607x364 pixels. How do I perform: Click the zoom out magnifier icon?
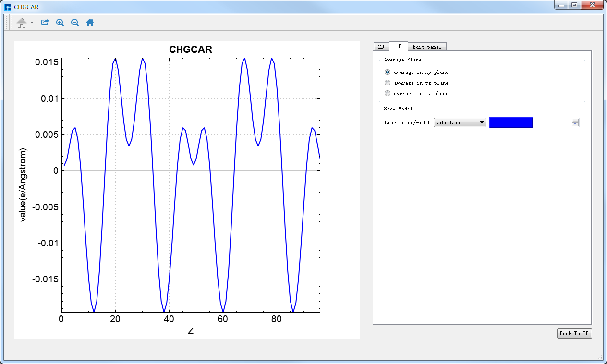75,23
